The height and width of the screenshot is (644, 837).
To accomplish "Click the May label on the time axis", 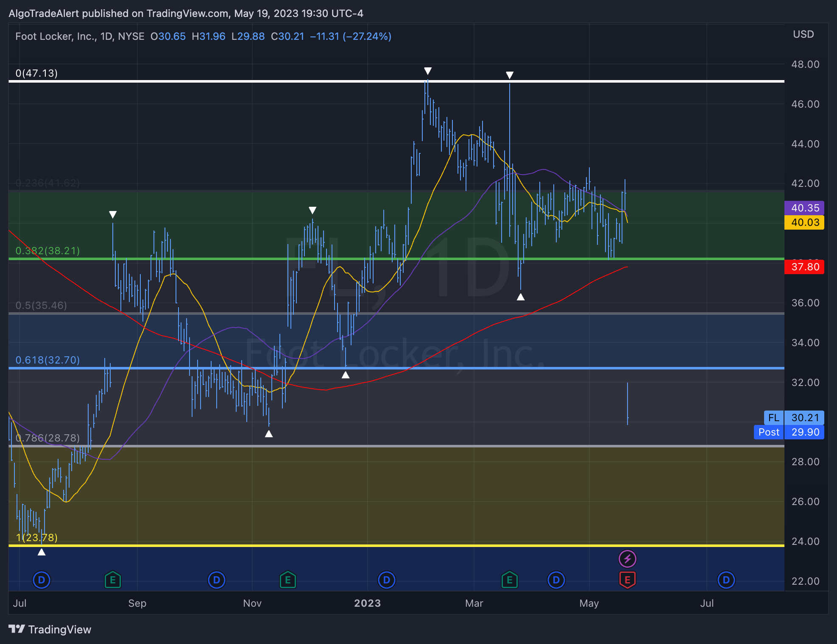I will coord(589,603).
